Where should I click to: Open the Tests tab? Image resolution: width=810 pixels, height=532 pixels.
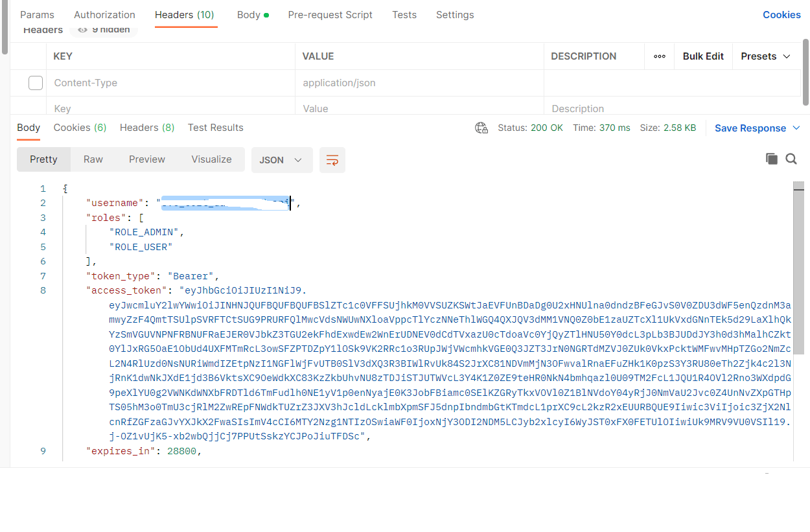pos(404,14)
